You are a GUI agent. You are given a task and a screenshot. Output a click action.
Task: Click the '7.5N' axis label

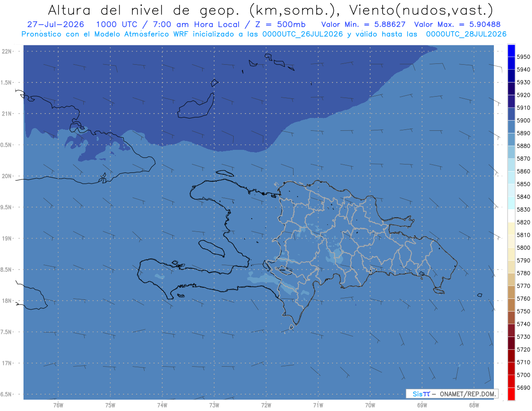pos(6,332)
